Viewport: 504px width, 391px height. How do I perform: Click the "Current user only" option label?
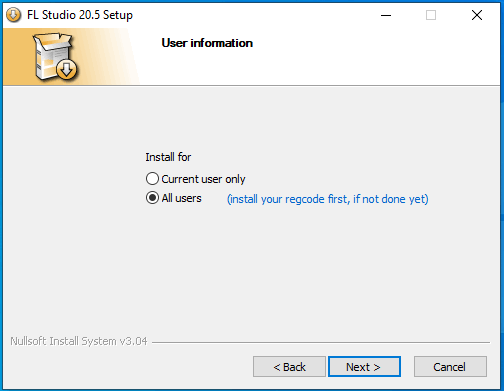pyautogui.click(x=203, y=179)
